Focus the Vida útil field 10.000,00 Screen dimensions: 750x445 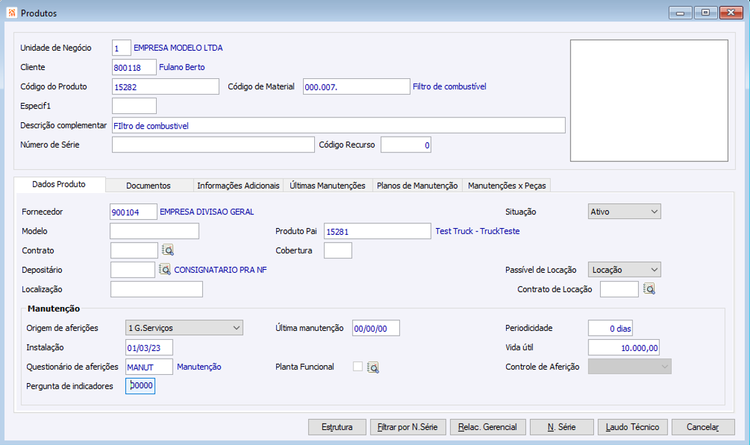[624, 347]
